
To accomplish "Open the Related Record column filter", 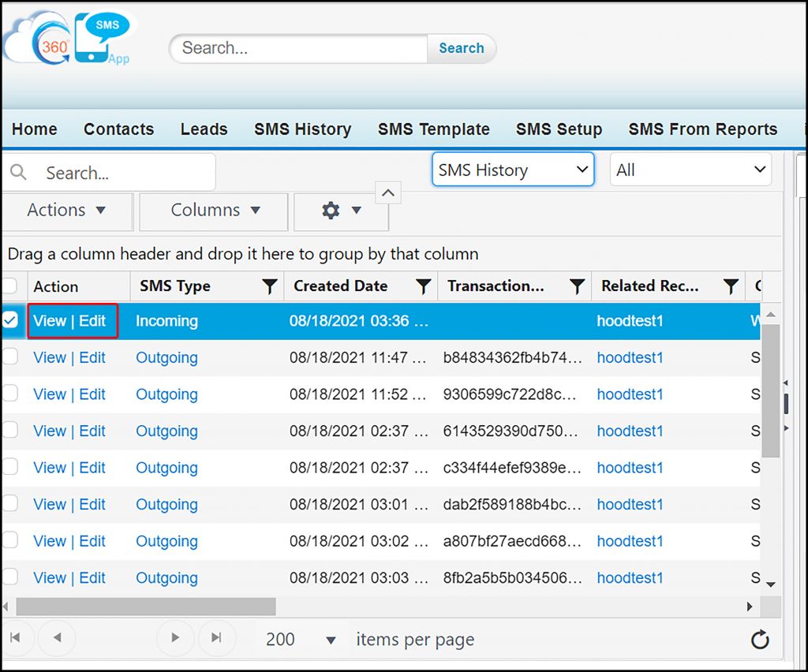I will (x=731, y=286).
